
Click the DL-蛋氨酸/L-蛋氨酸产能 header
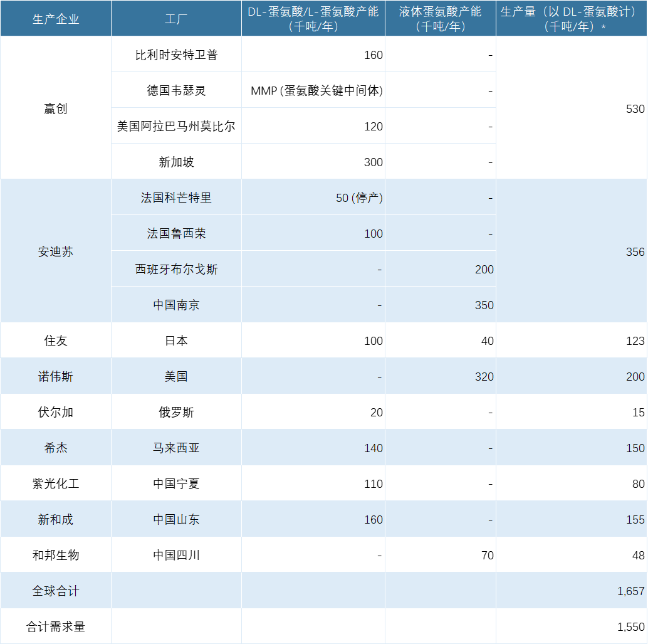[313, 19]
